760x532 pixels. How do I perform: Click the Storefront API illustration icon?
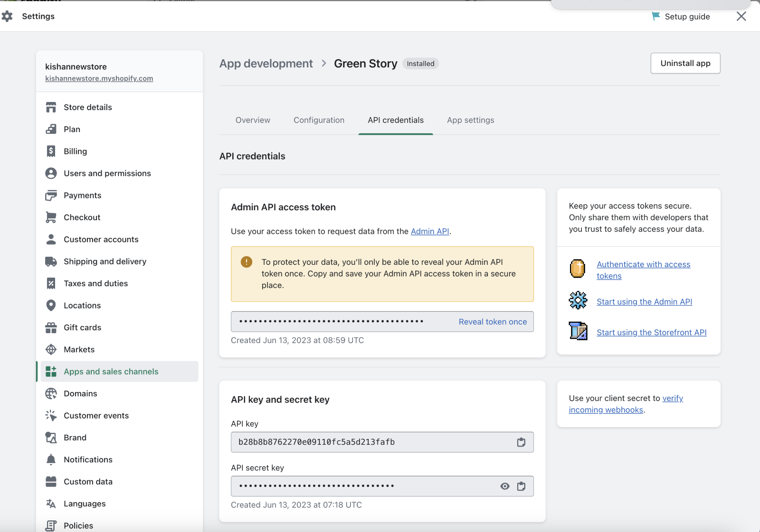(578, 331)
